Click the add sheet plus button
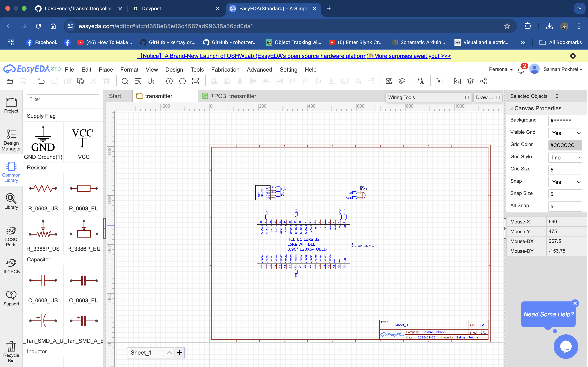The image size is (588, 367). 179,353
